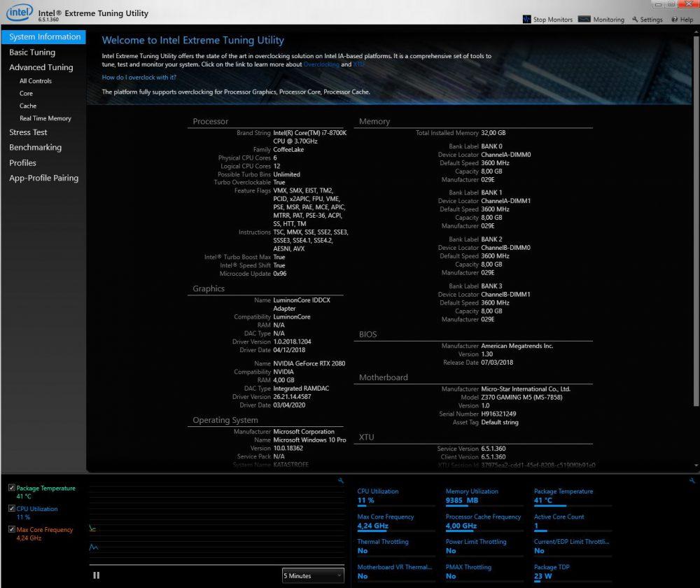
Task: Click the monitor tiles wrench icon
Action: pyautogui.click(x=692, y=480)
